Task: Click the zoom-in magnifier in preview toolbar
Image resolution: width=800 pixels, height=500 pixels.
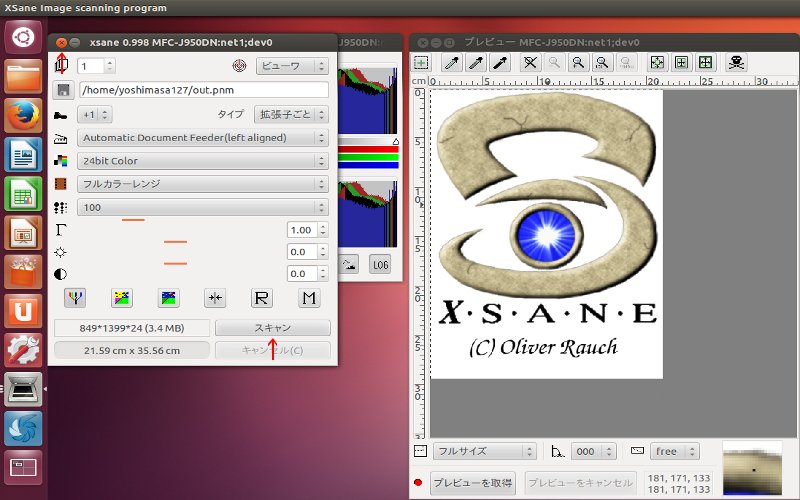Action: 578,63
